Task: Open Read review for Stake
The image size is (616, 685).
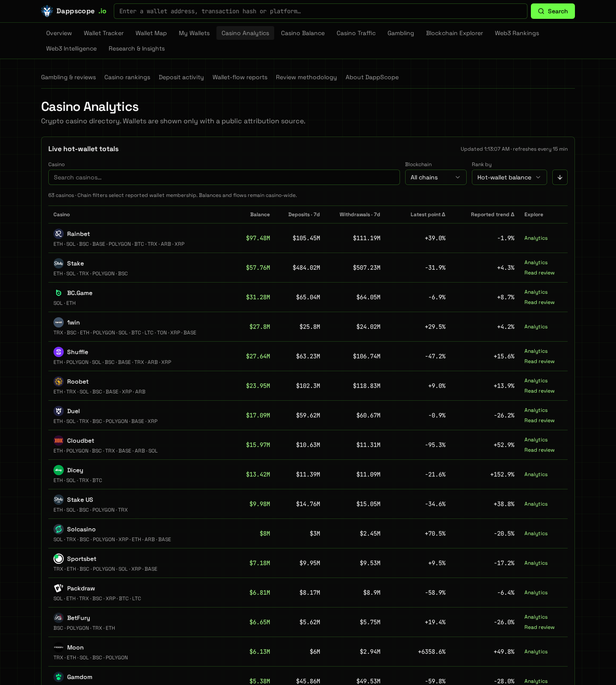Action: (539, 273)
